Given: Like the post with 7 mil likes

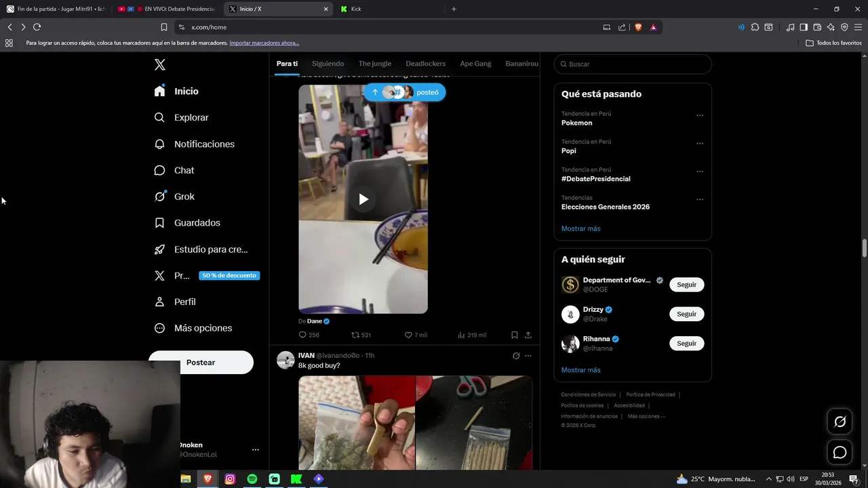Looking at the screenshot, I should 416,335.
